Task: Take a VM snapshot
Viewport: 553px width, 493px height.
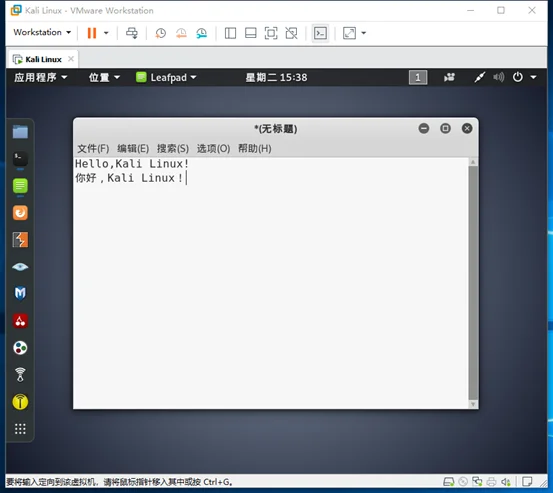Action: [x=160, y=33]
